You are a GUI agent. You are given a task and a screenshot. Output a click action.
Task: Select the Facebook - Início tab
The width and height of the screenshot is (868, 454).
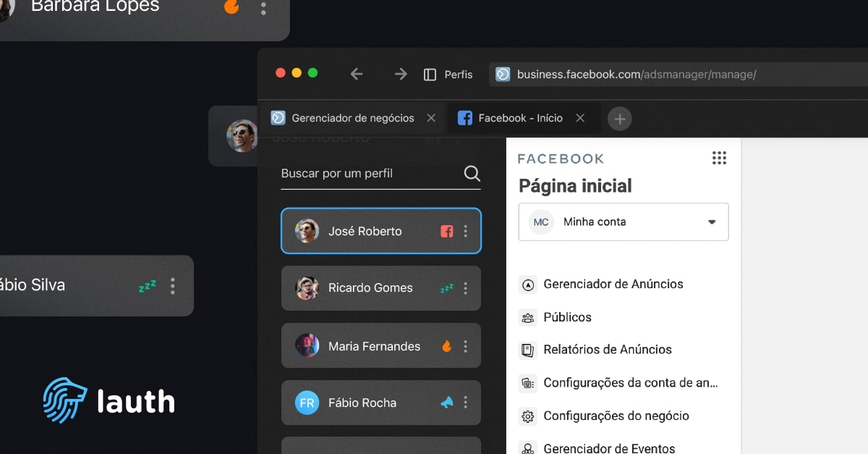(519, 118)
